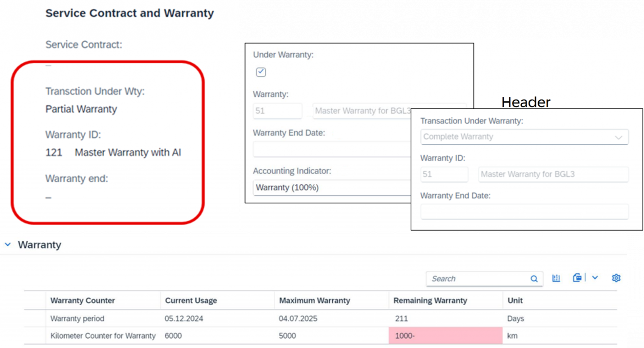The image size is (644, 348).
Task: Click the Warranty Counter column header
Action: pos(82,300)
